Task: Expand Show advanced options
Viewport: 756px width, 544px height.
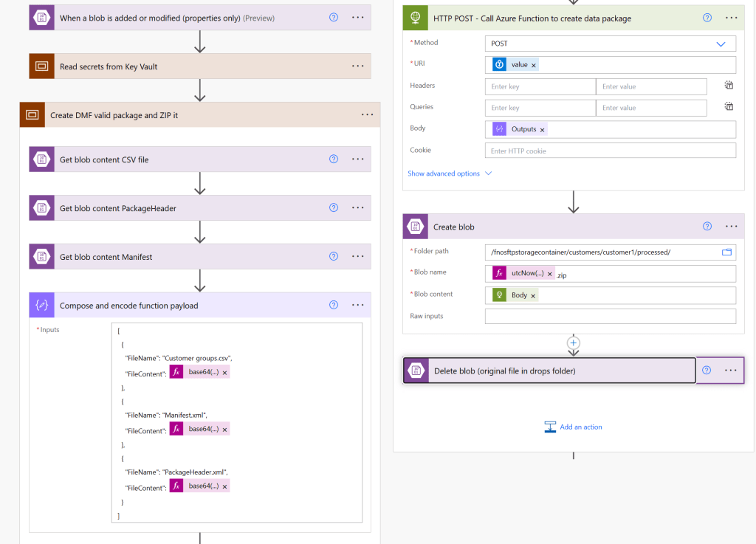Action: [450, 173]
